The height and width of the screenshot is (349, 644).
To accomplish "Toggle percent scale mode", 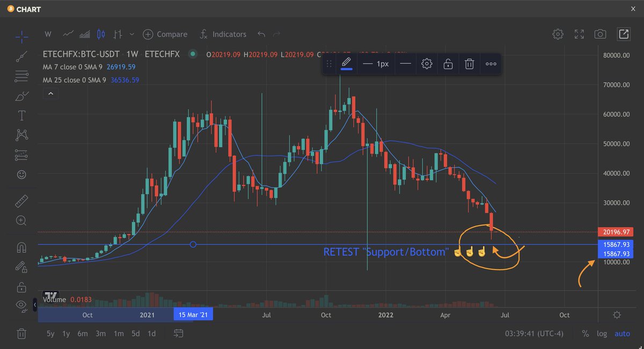I will click(586, 334).
